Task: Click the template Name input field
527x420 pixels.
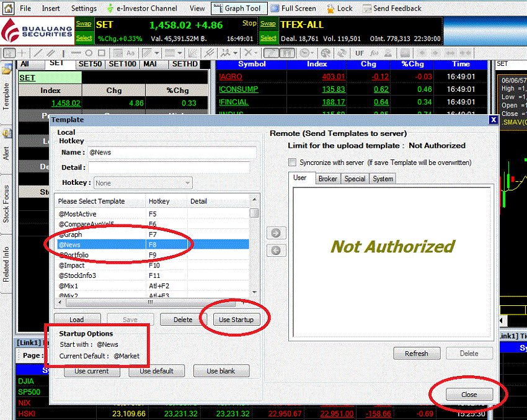Action: coord(172,153)
